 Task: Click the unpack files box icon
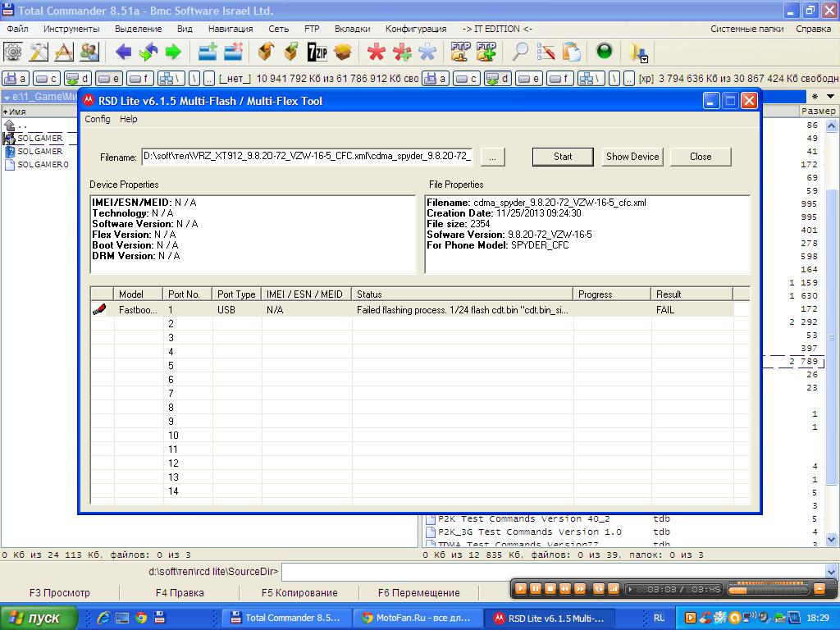pos(291,52)
